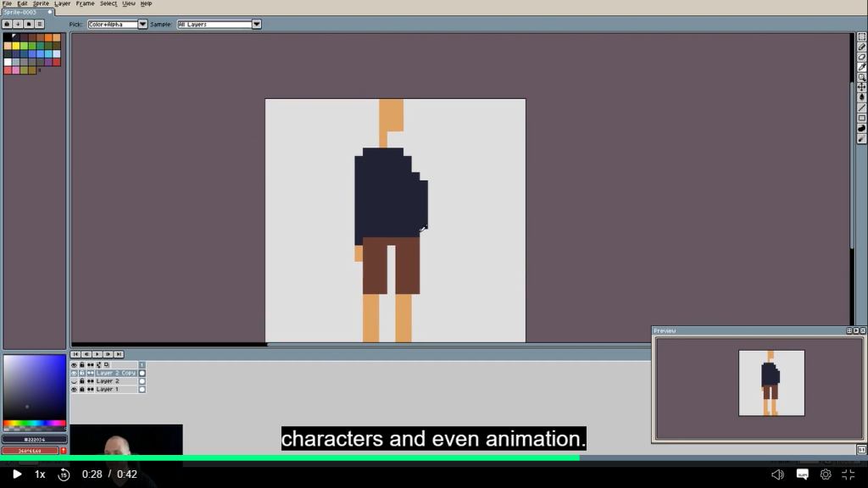Change the 1x playback speed

pyautogui.click(x=40, y=474)
